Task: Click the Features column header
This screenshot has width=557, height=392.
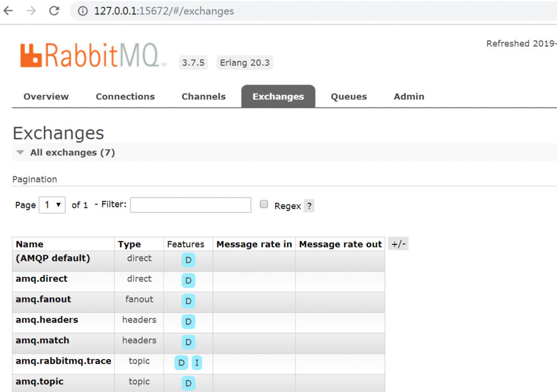Action: coord(186,244)
